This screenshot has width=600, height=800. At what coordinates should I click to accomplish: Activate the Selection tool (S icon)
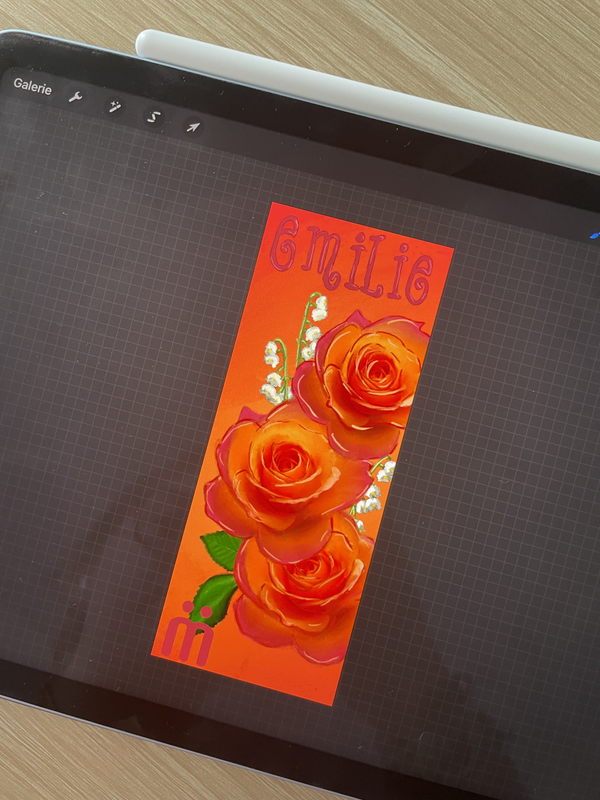(154, 116)
